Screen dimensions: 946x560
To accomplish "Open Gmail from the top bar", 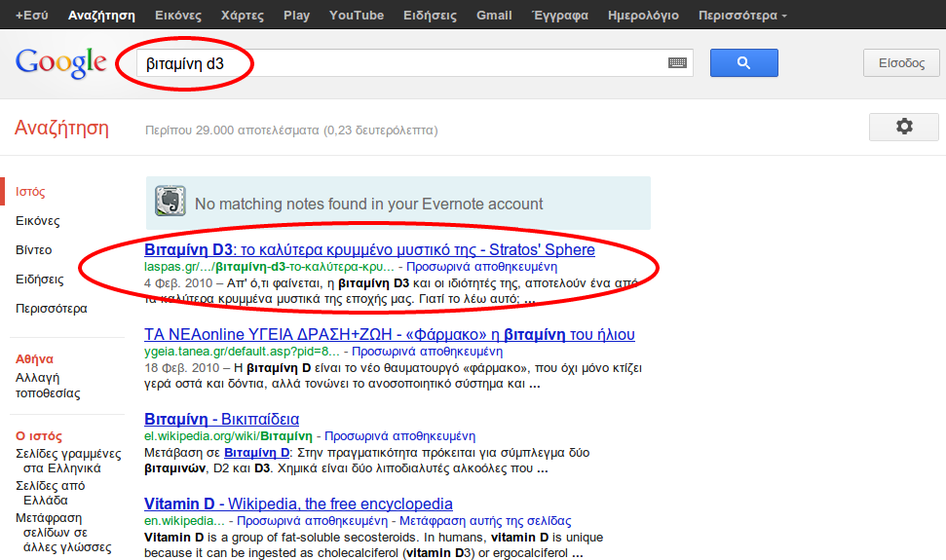I will tap(494, 15).
